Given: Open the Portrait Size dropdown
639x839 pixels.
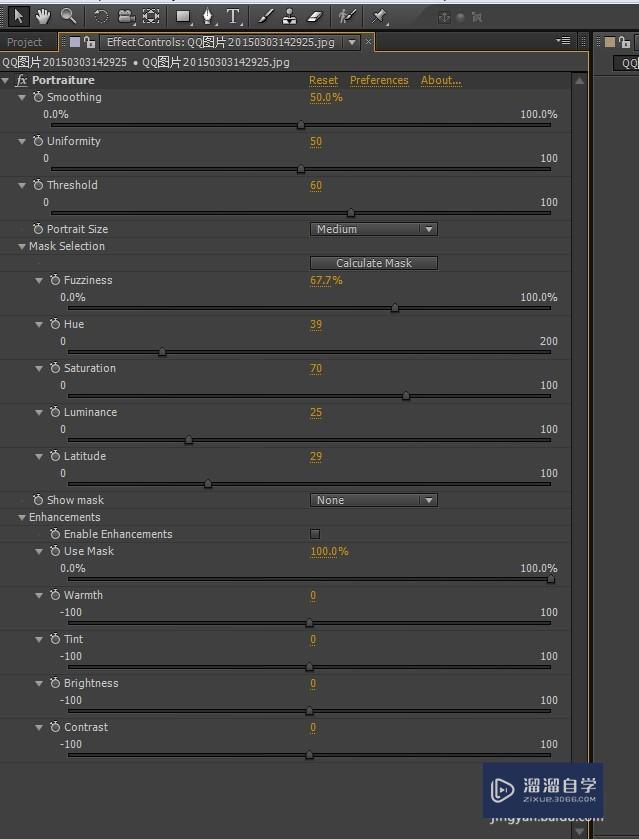Looking at the screenshot, I should point(373,229).
